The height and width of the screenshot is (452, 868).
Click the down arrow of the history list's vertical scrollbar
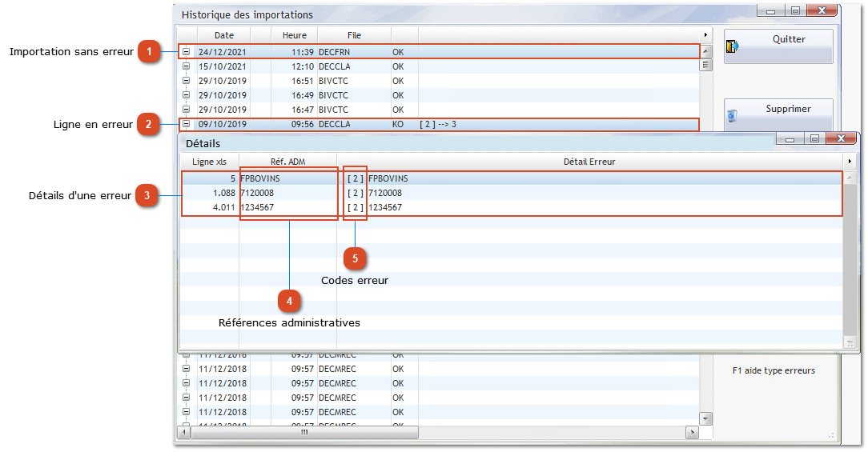pyautogui.click(x=705, y=418)
